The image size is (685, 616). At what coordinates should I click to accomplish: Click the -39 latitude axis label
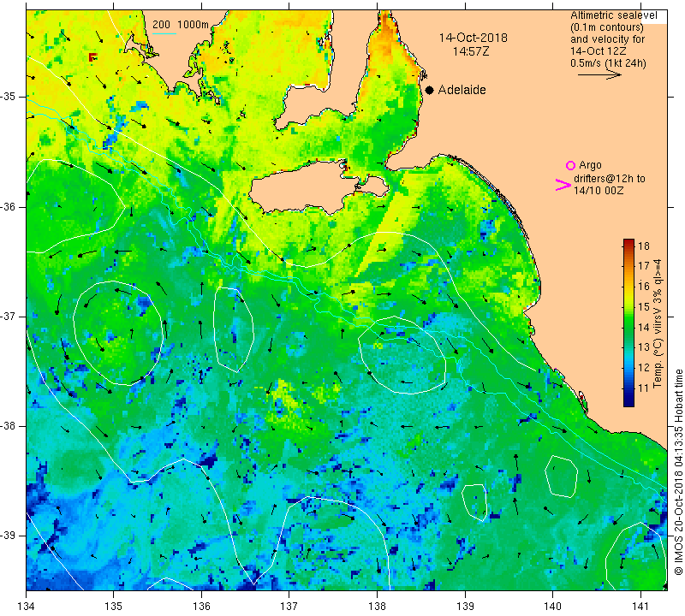pos(9,536)
